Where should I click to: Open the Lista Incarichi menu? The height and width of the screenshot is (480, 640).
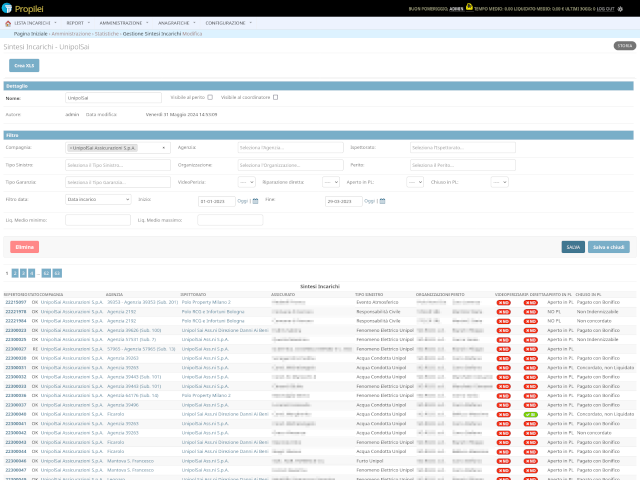35,23
